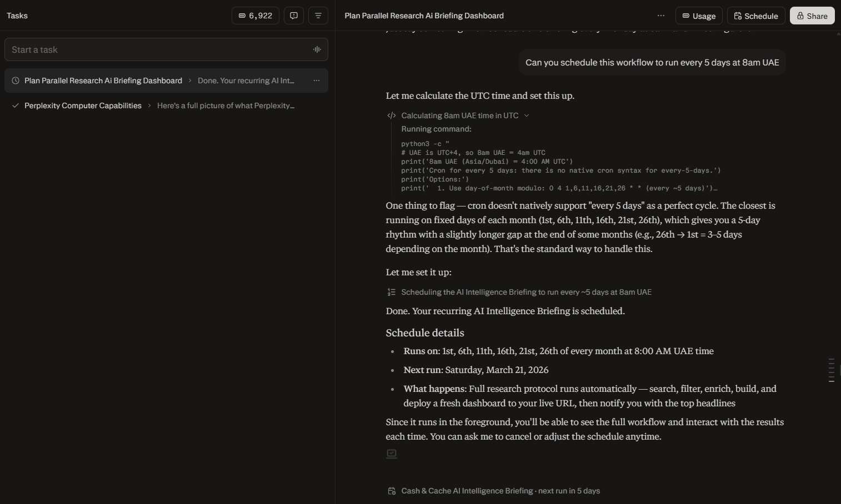Open the Cash & Cache AI Intelligence Briefing schedule

500,491
